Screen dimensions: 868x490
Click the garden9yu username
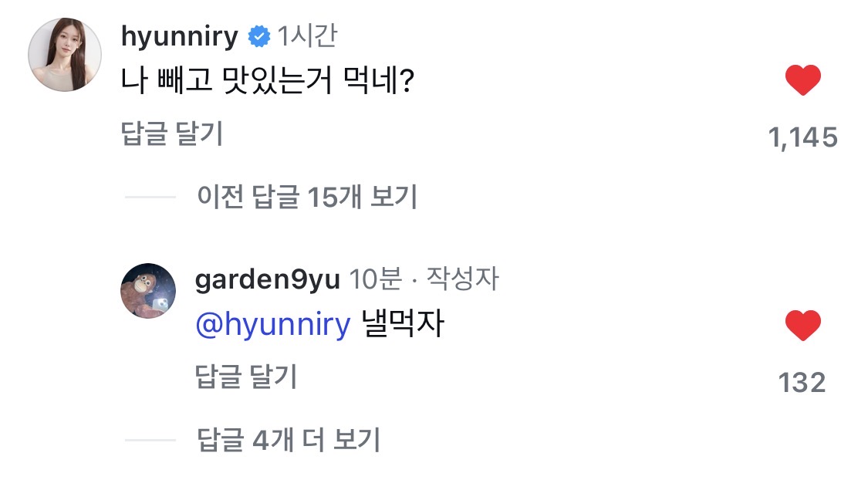pyautogui.click(x=267, y=280)
